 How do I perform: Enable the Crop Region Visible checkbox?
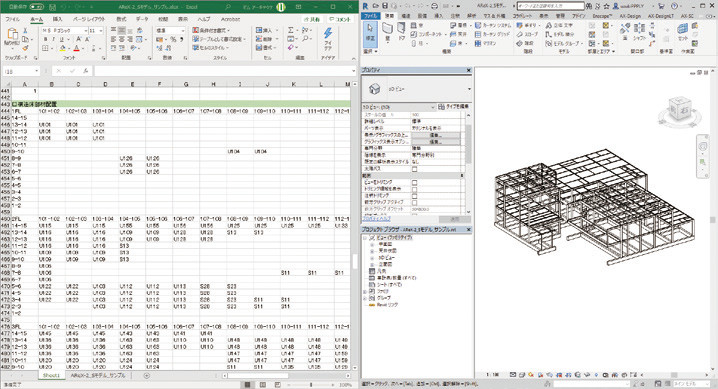coord(414,189)
